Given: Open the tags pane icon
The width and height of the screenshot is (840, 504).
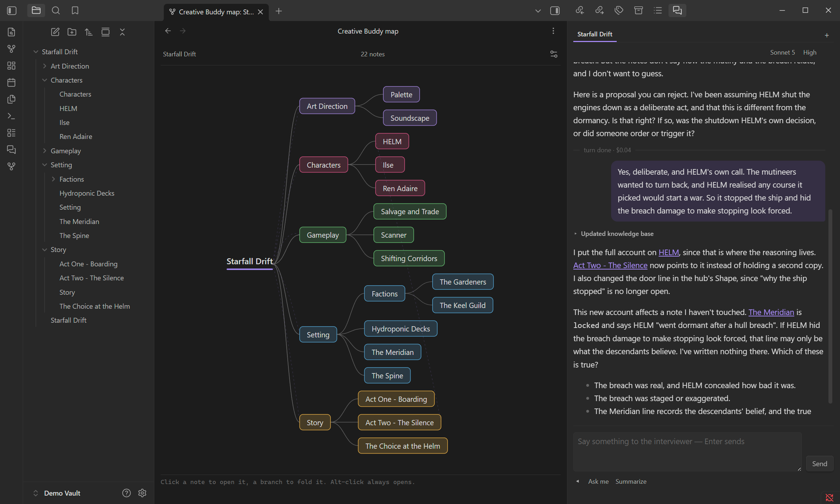Looking at the screenshot, I should coord(619,10).
